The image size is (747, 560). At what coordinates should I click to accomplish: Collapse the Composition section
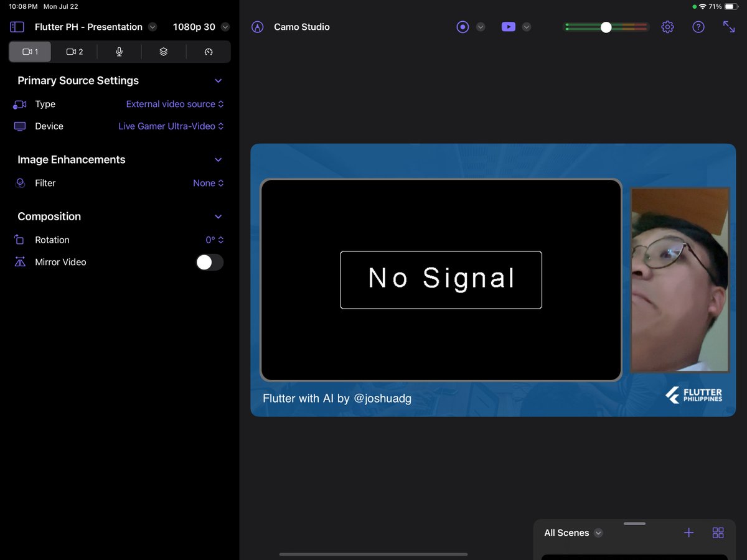pyautogui.click(x=218, y=217)
